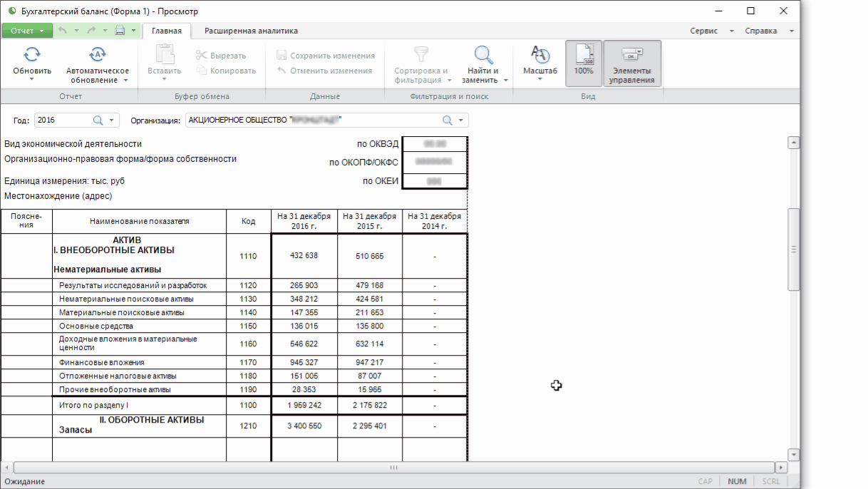Expand the Организация dropdown arrow
Image resolution: width=868 pixels, height=489 pixels.
[x=461, y=120]
